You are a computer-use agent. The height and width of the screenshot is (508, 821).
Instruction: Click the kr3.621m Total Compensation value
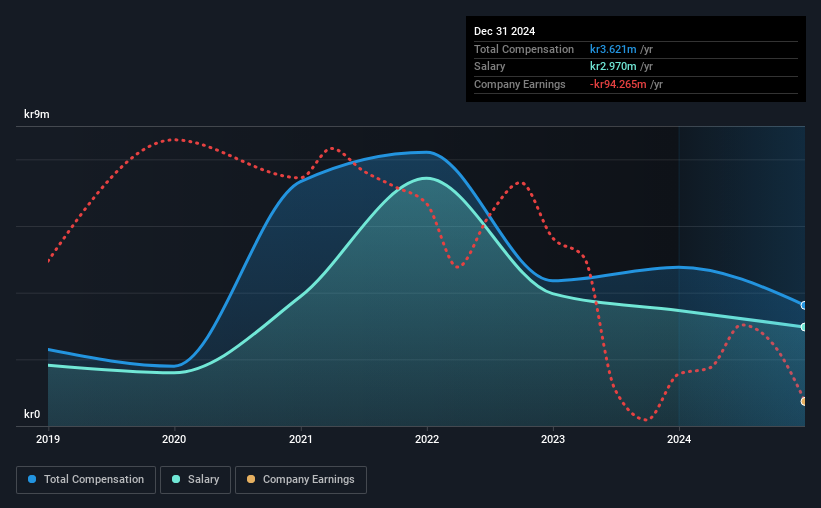pos(613,49)
